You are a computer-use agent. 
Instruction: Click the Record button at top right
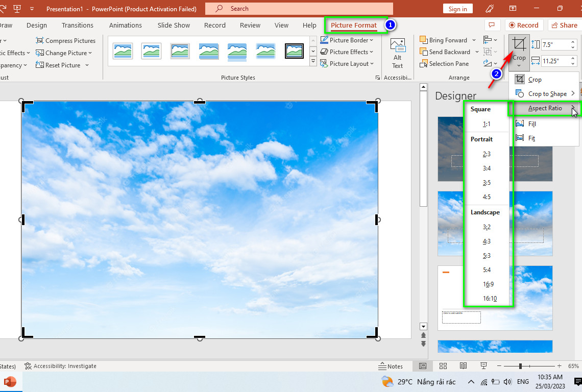point(524,25)
